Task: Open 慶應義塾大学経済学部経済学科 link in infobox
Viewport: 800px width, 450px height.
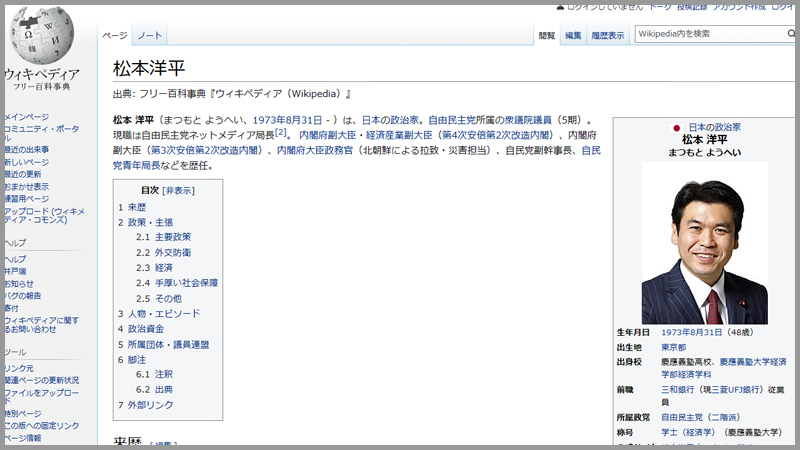Action: tap(724, 368)
